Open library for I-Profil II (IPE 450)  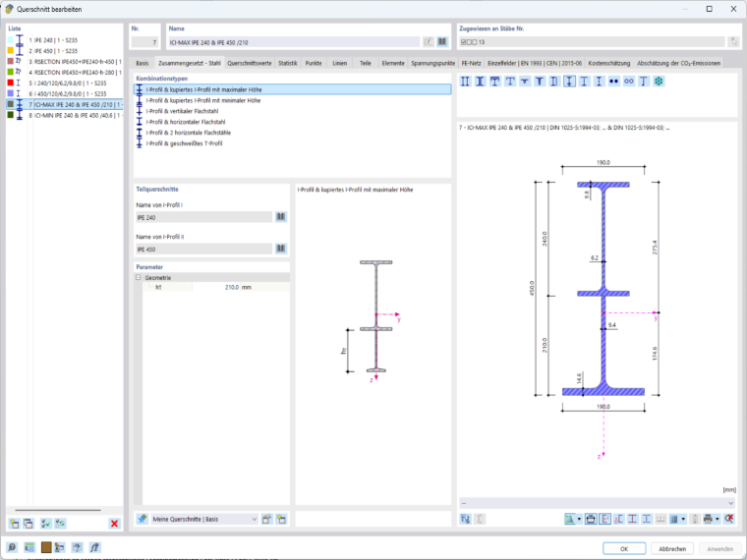coord(281,249)
